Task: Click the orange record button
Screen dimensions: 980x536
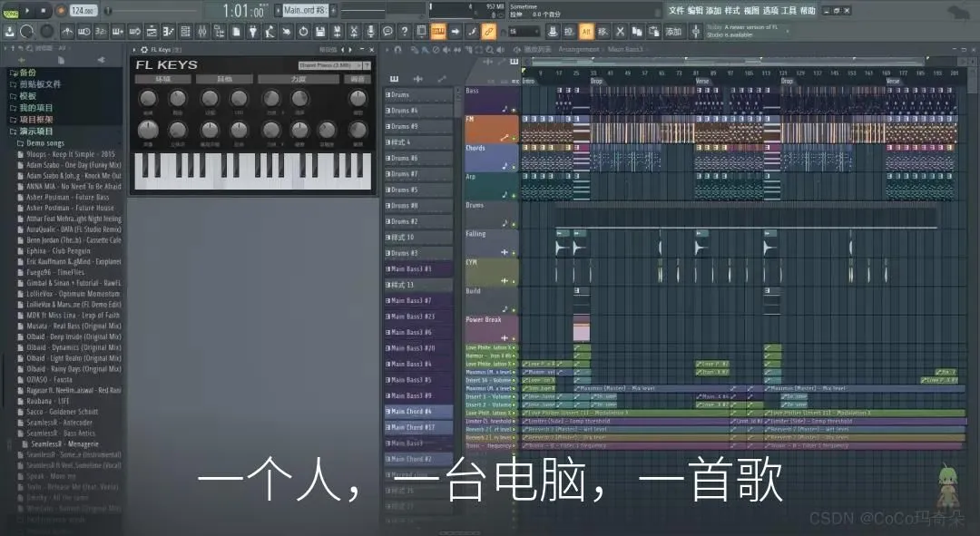Action: (61, 11)
